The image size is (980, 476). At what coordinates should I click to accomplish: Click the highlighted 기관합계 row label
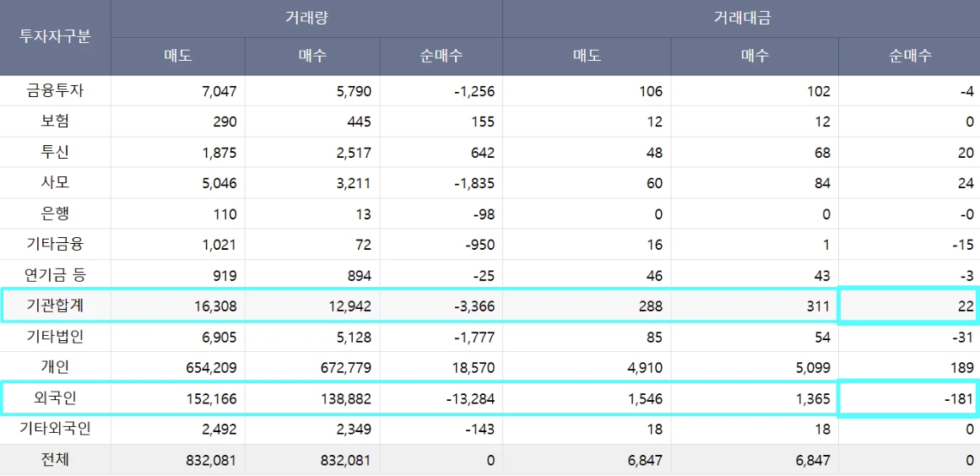55,306
